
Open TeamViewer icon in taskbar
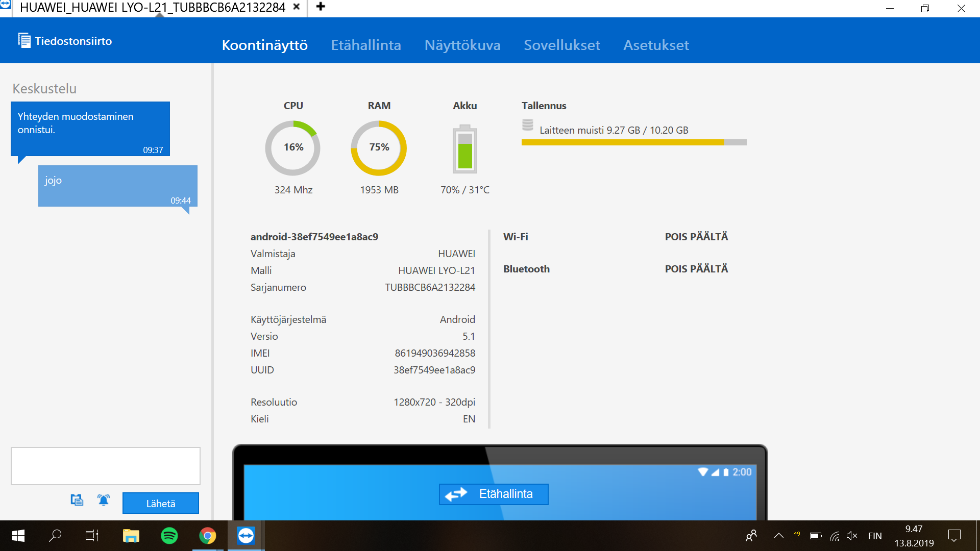(246, 536)
